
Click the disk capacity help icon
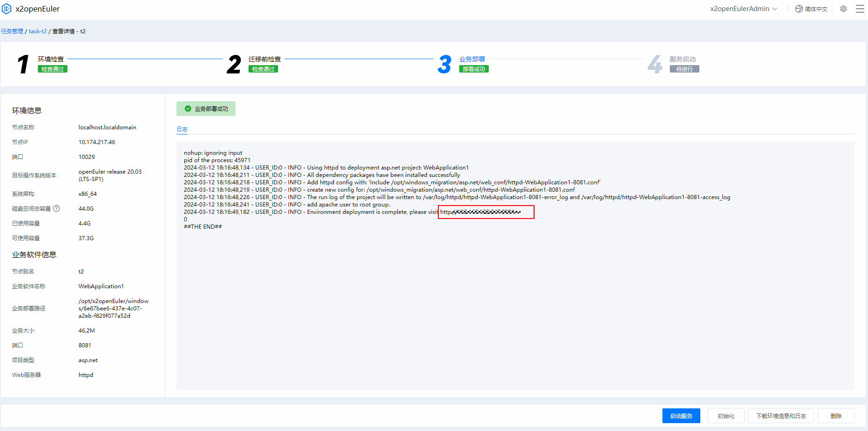pyautogui.click(x=56, y=208)
